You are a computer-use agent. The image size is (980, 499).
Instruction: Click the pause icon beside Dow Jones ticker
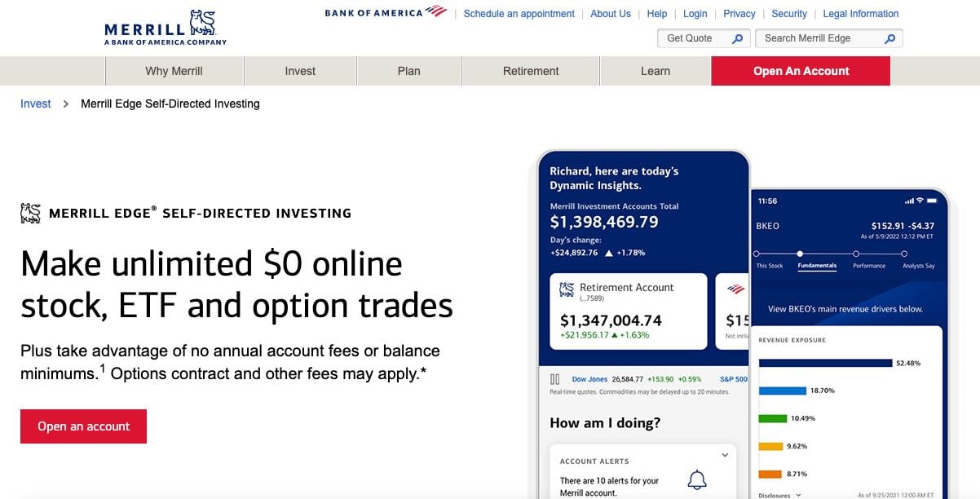[555, 379]
